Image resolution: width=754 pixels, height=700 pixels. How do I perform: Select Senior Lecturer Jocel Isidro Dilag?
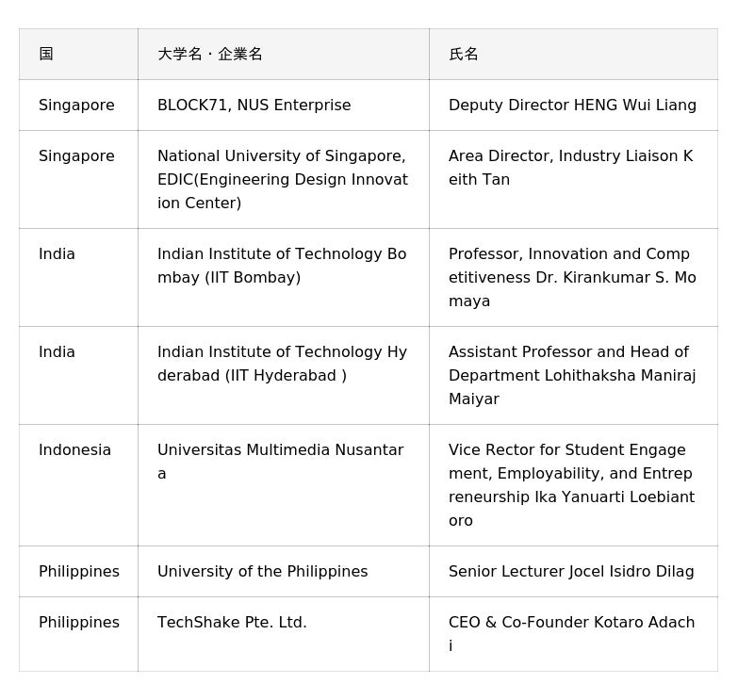[571, 572]
